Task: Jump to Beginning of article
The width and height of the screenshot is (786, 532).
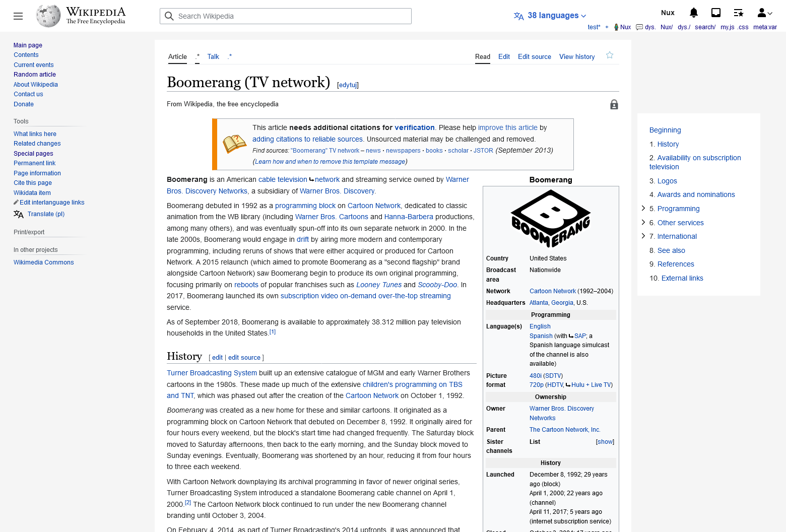Action: [665, 130]
